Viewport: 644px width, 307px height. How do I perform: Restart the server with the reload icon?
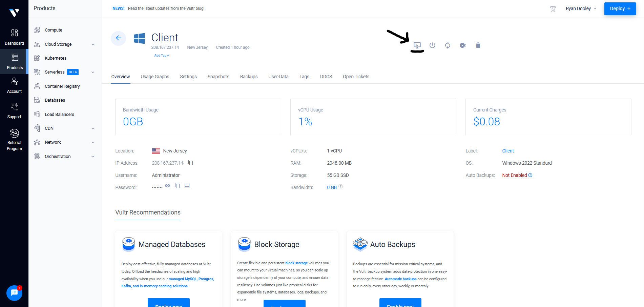pyautogui.click(x=448, y=45)
